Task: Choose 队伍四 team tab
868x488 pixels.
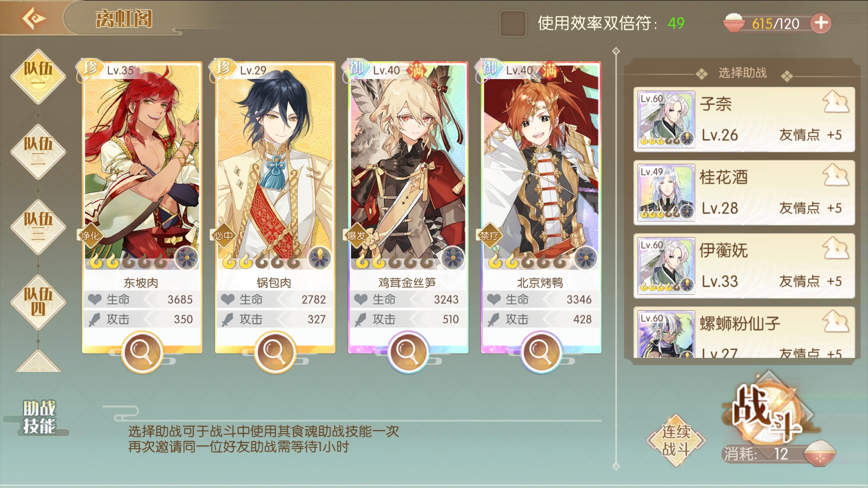Action: 38,302
